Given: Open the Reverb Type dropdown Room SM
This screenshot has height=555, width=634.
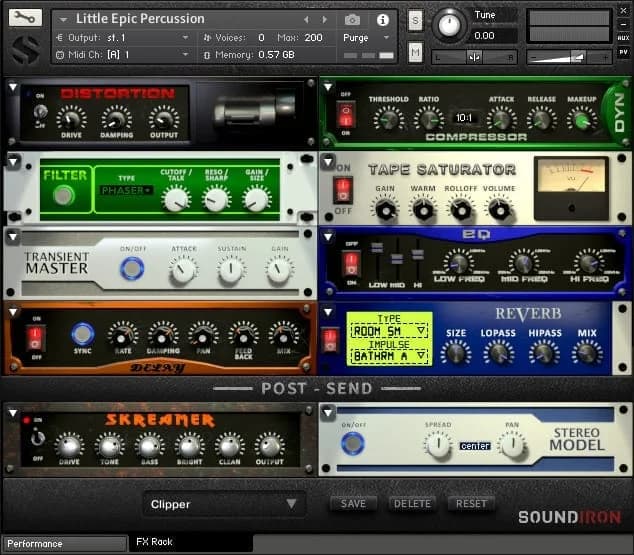Looking at the screenshot, I should tap(389, 331).
